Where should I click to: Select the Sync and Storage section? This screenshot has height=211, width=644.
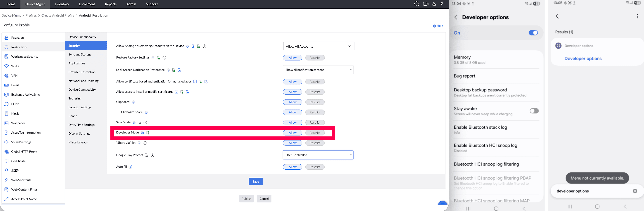(86, 55)
